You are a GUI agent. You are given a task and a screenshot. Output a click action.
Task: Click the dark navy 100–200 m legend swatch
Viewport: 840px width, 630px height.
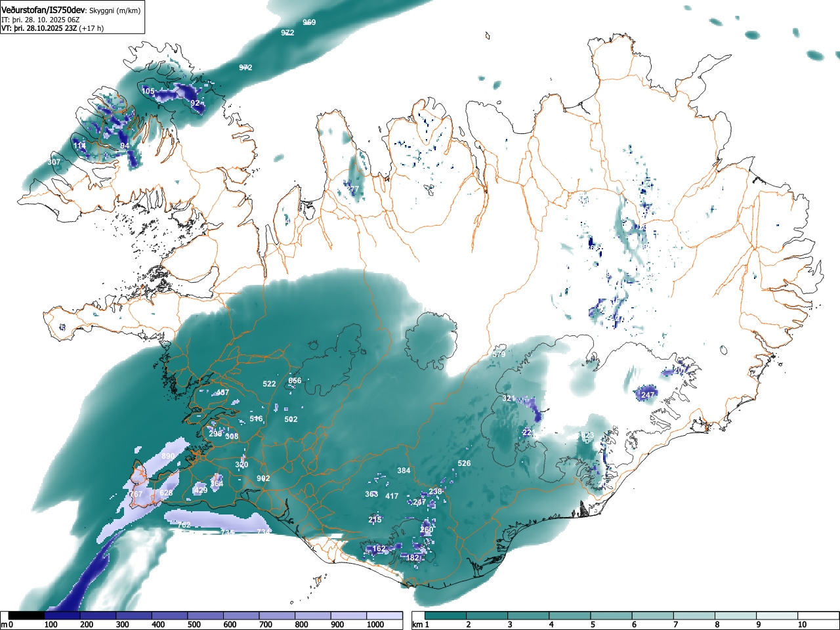click(x=62, y=616)
